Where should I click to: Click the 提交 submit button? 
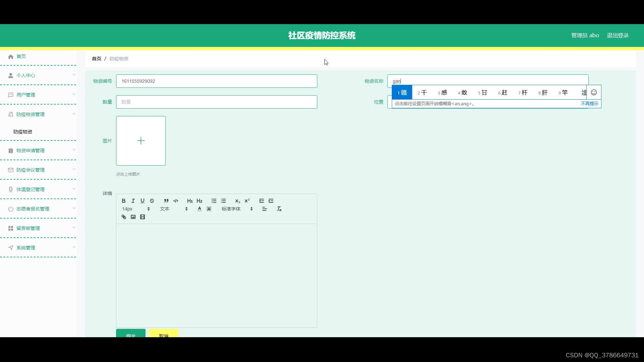coord(131,334)
